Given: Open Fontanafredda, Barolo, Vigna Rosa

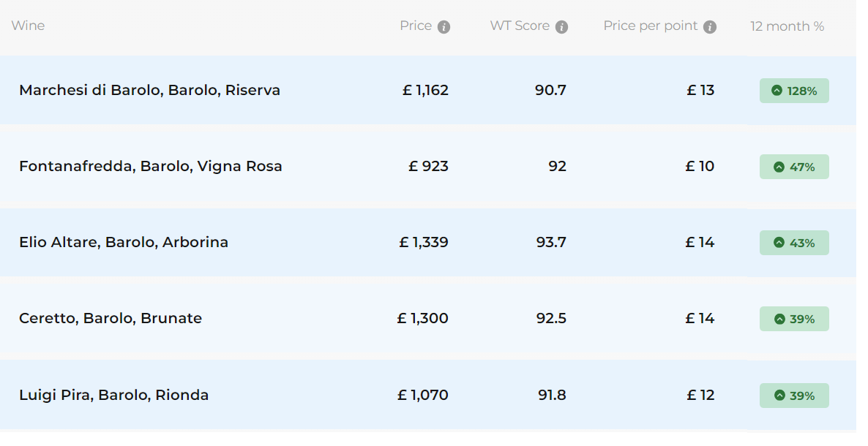Looking at the screenshot, I should [x=150, y=167].
